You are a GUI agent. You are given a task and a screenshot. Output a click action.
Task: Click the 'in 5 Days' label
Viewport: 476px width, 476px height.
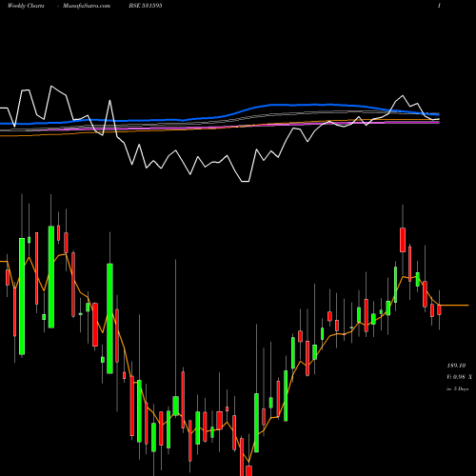pos(457,388)
